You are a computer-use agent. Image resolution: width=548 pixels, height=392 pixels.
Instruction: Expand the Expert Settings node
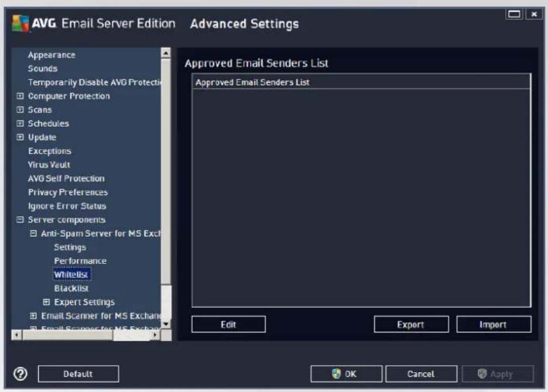point(46,302)
